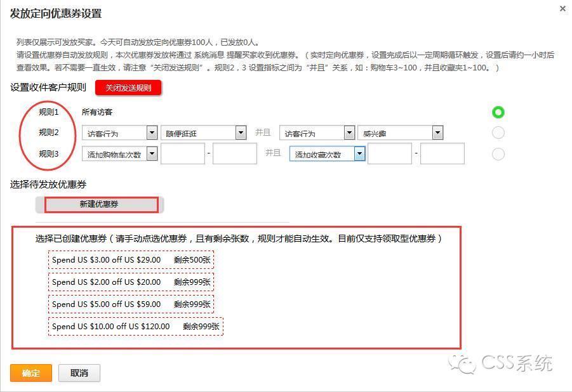Select the radio button for 规则3
Image resolution: width=572 pixels, height=392 pixels.
[498, 154]
